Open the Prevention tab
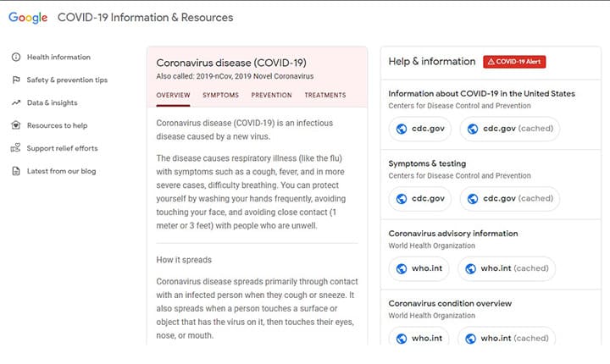The image size is (610, 364). point(271,96)
